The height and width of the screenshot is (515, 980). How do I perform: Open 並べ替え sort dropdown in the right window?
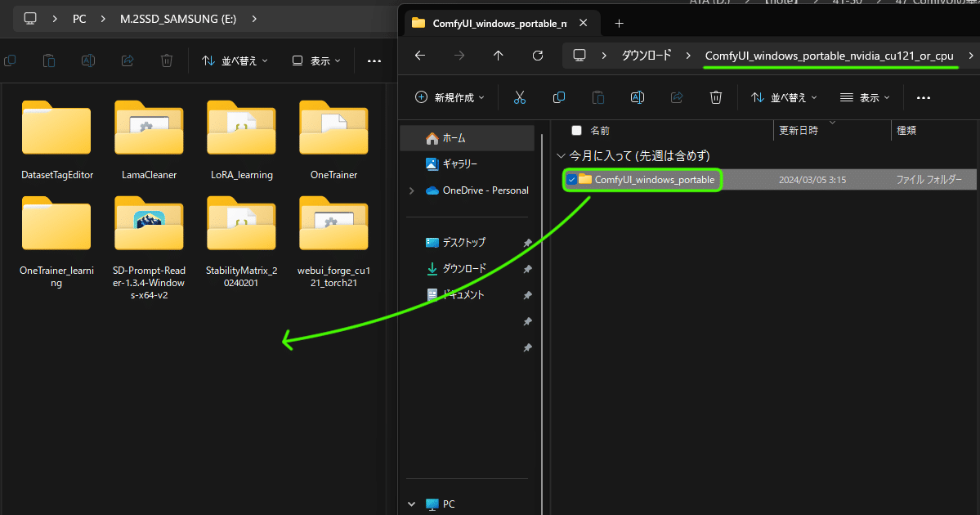(x=784, y=97)
